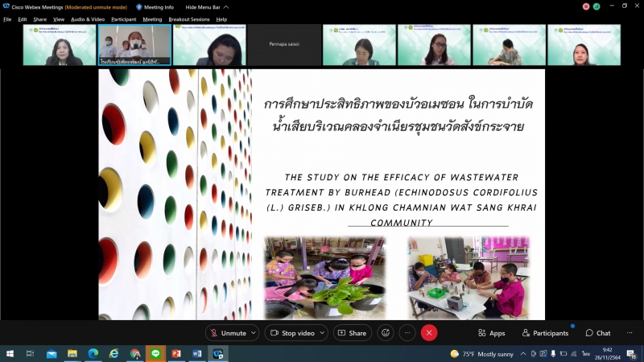Open the Audio & Video menu
Image resolution: width=644 pixels, height=362 pixels.
(87, 19)
